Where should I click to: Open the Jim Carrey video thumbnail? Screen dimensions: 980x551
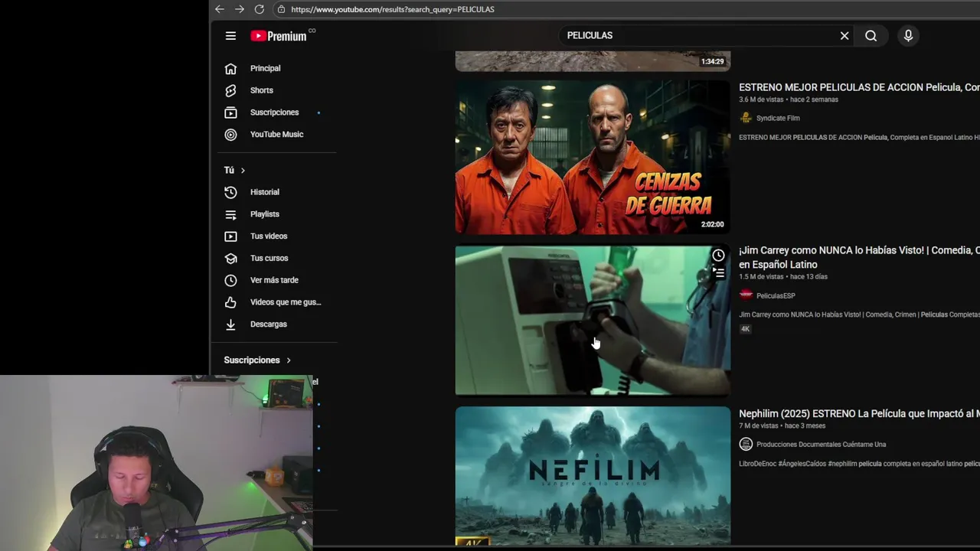pos(593,320)
